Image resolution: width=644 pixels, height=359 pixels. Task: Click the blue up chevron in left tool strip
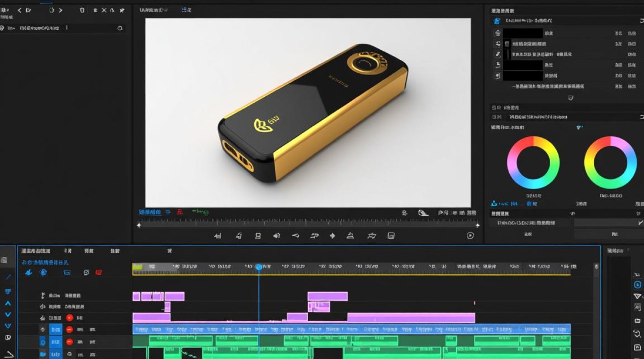(x=8, y=303)
